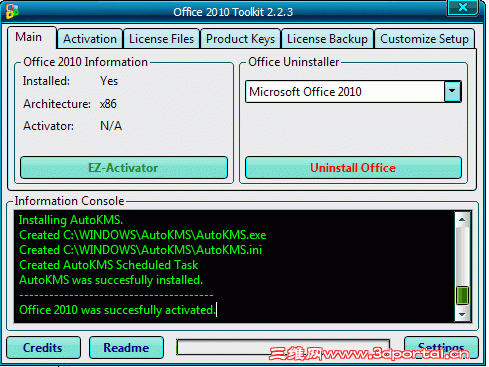The height and width of the screenshot is (367, 489).
Task: Click the 'Created AutoKMS Scheduled Task' line
Action: (x=109, y=265)
